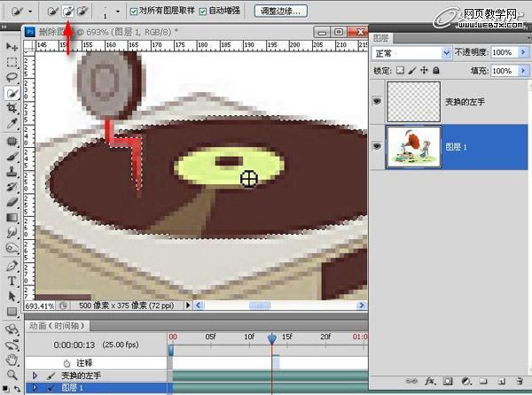Select the Hand tool
Viewport: 532px width, 395px height.
coord(12,360)
